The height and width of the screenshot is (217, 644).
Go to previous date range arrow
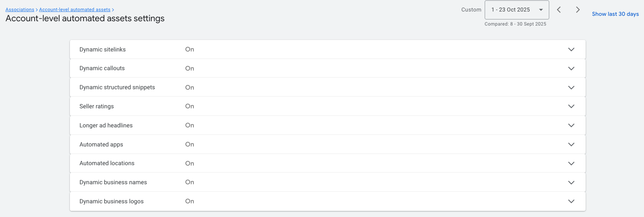(x=559, y=10)
